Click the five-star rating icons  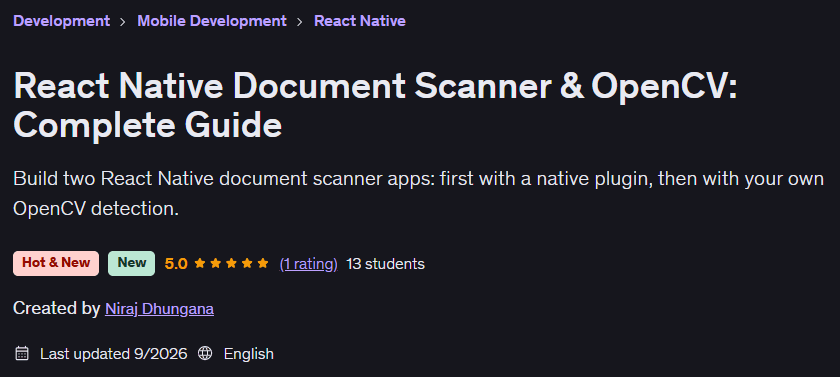pyautogui.click(x=231, y=263)
